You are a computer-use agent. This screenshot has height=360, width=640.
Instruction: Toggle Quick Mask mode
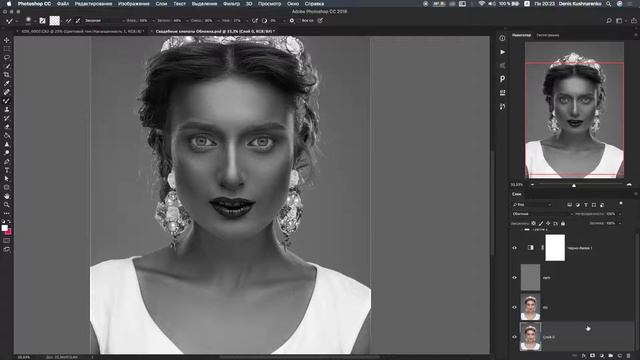tap(7, 240)
